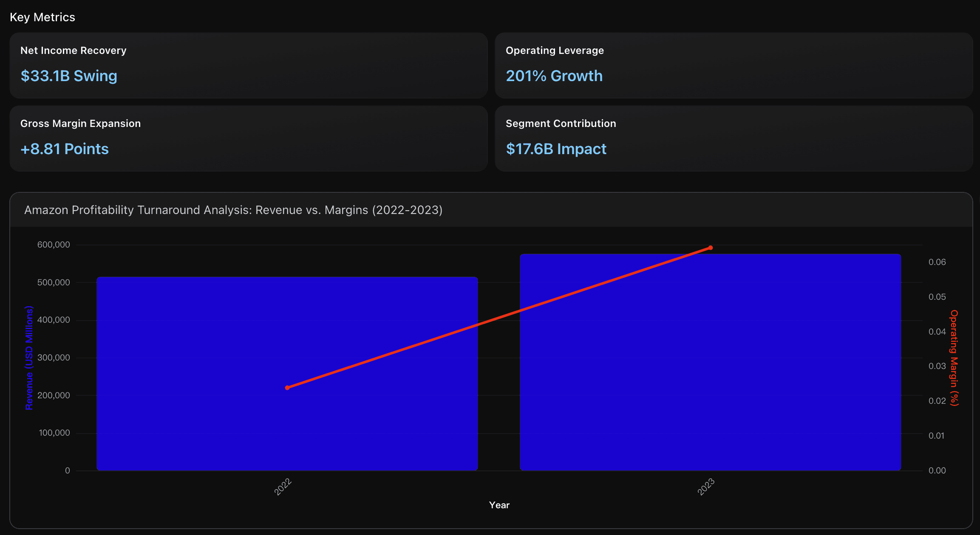Click the 2023 revenue bar
The height and width of the screenshot is (535, 980).
coord(711,362)
